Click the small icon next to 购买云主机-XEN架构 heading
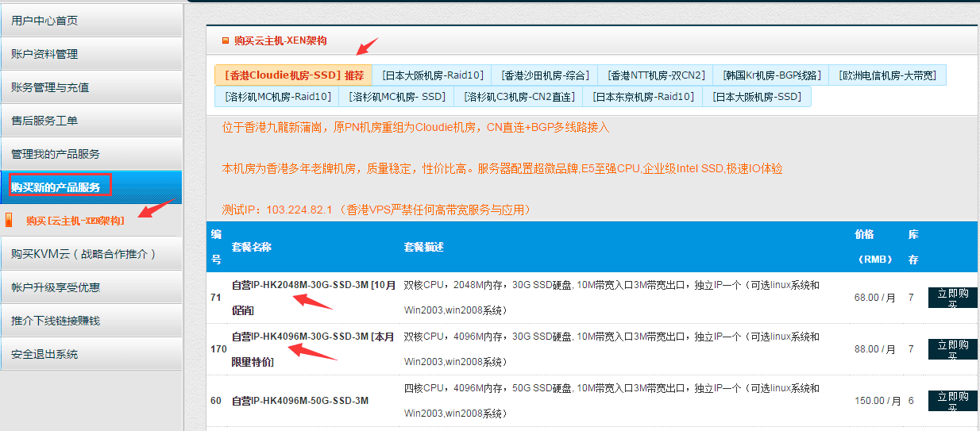This screenshot has width=980, height=431. click(x=226, y=40)
